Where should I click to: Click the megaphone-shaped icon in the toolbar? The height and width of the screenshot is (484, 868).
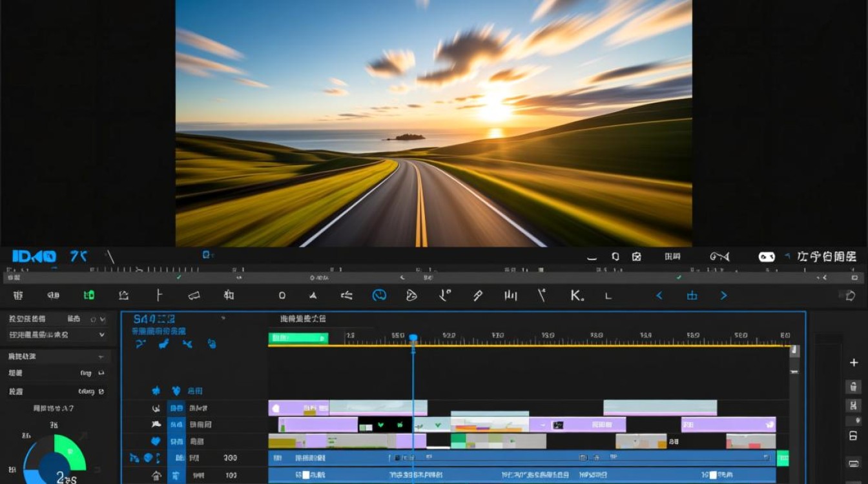194,296
